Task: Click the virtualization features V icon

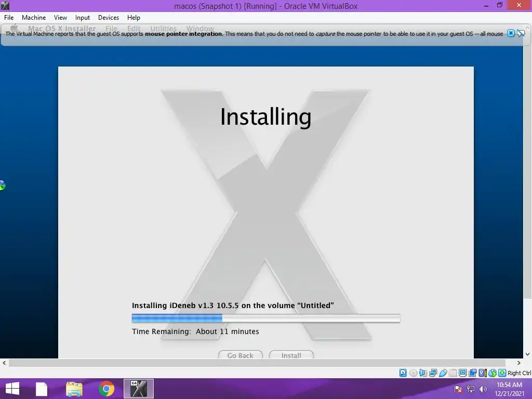Action: pyautogui.click(x=483, y=373)
